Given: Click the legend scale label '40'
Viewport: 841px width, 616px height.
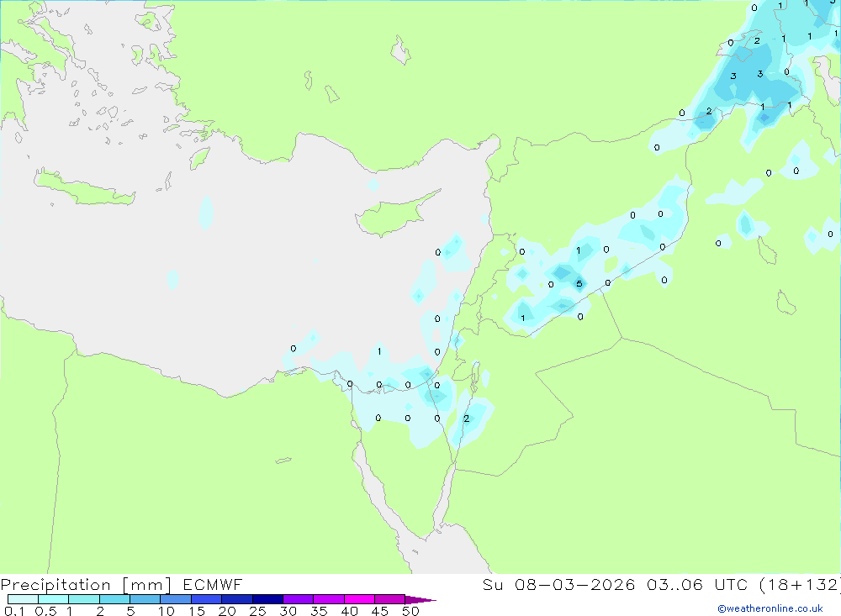Looking at the screenshot, I should pyautogui.click(x=349, y=611).
